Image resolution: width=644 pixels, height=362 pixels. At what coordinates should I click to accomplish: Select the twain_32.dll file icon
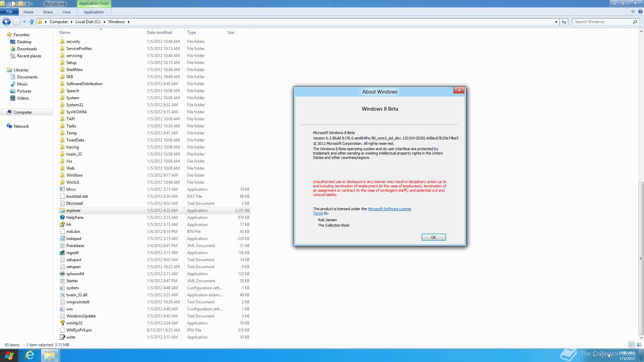point(62,295)
